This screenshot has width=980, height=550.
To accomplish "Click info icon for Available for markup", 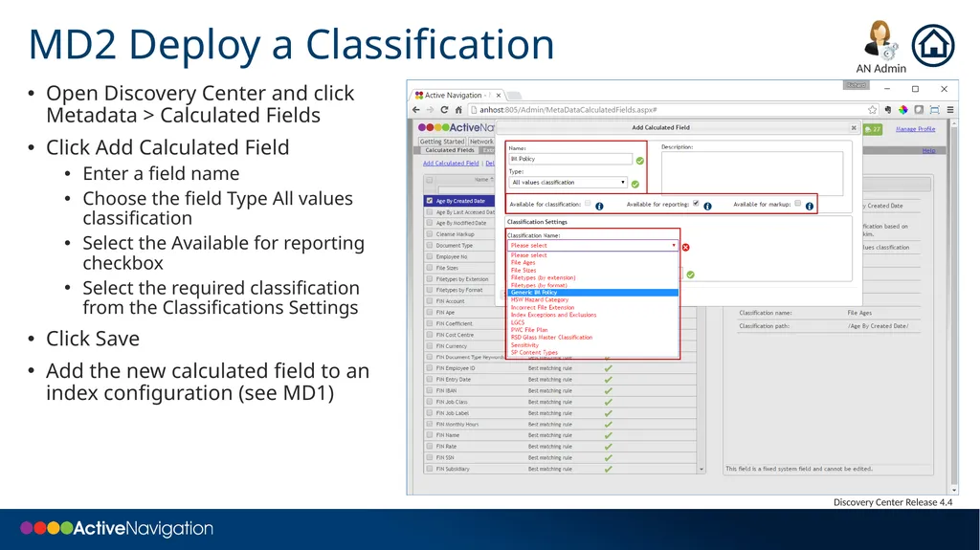I will click(x=810, y=207).
